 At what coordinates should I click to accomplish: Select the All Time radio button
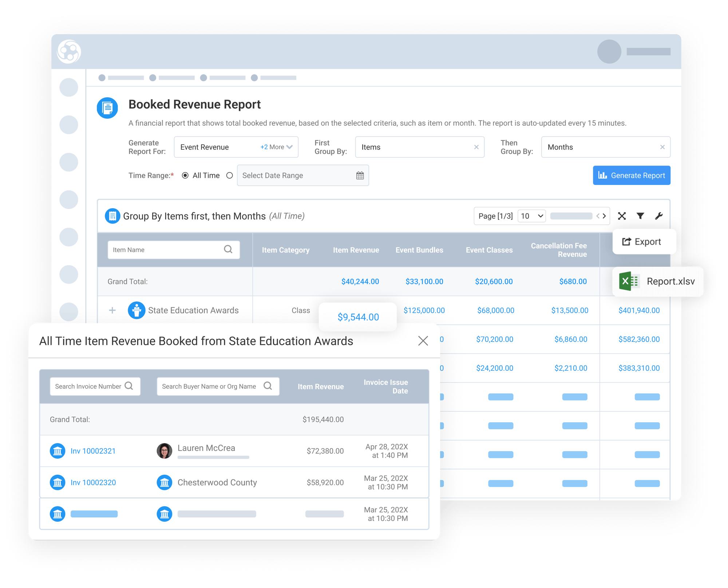coord(186,175)
